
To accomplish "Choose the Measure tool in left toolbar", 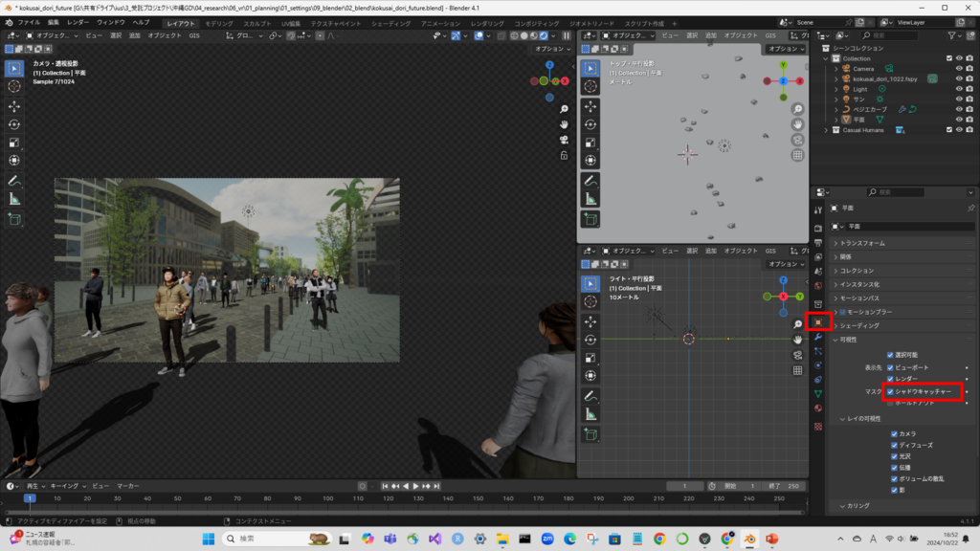I will tap(14, 199).
